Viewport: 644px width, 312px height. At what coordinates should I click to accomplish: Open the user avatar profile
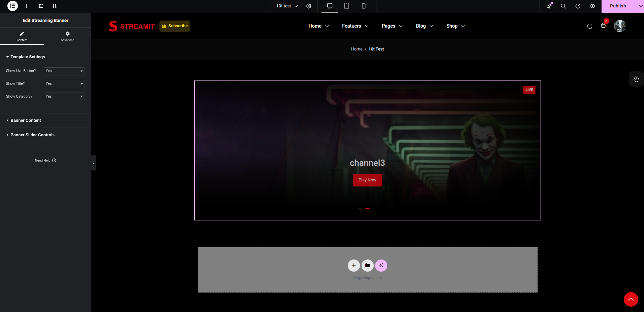[x=619, y=26]
